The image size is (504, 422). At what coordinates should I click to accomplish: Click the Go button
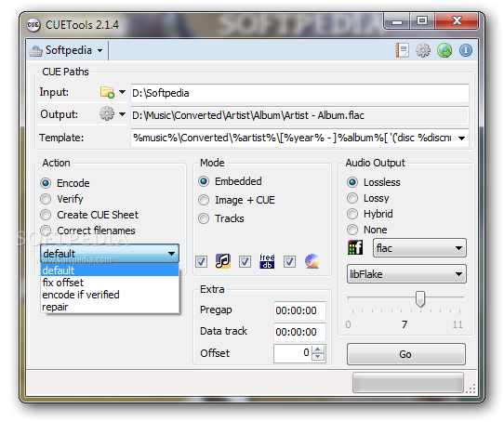406,354
